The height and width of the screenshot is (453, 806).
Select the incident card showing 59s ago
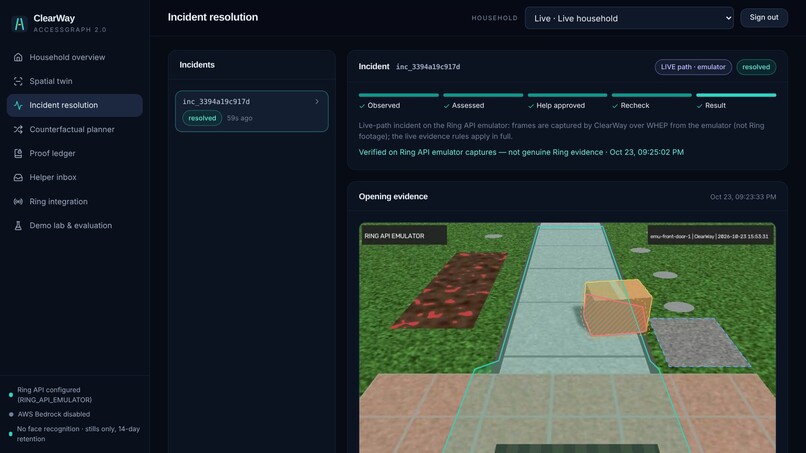(251, 111)
